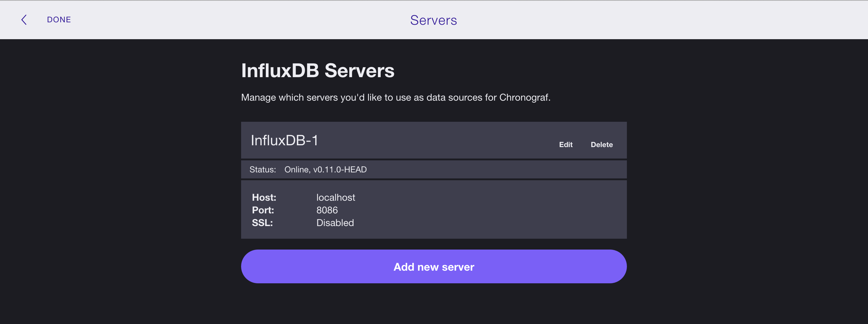
Task: Delete the InfluxDB-1 server
Action: [x=602, y=144]
